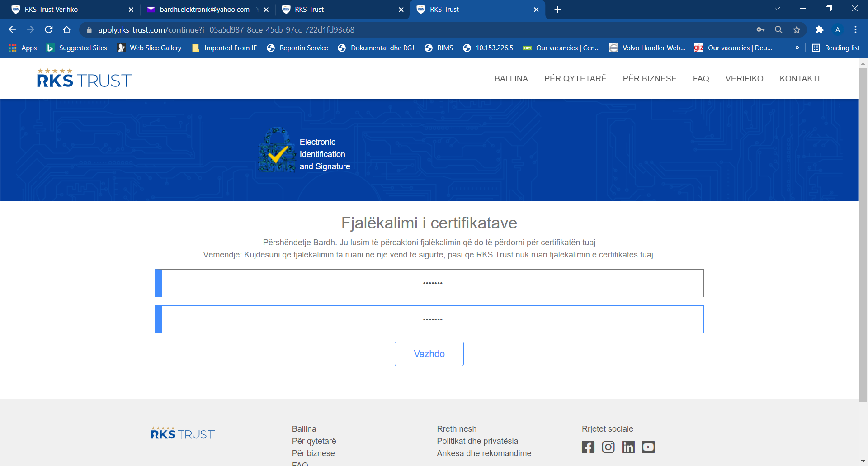Click the browser Back arrow
The width and height of the screenshot is (868, 466).
(12, 29)
